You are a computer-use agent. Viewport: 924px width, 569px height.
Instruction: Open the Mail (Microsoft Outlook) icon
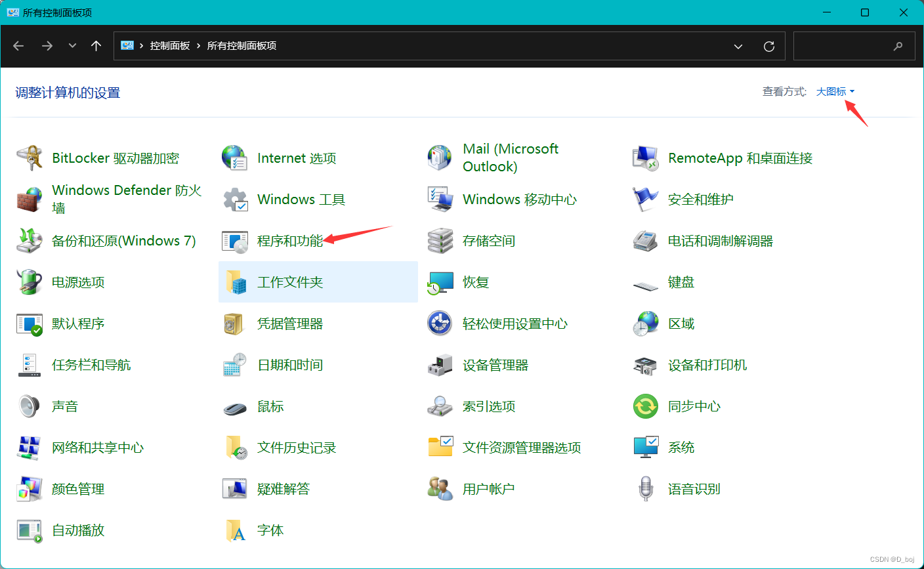point(440,158)
